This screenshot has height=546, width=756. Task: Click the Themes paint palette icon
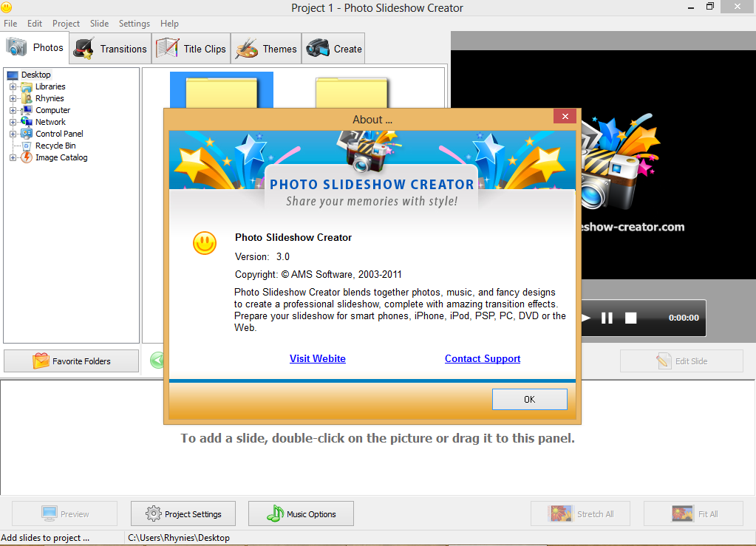coord(246,49)
